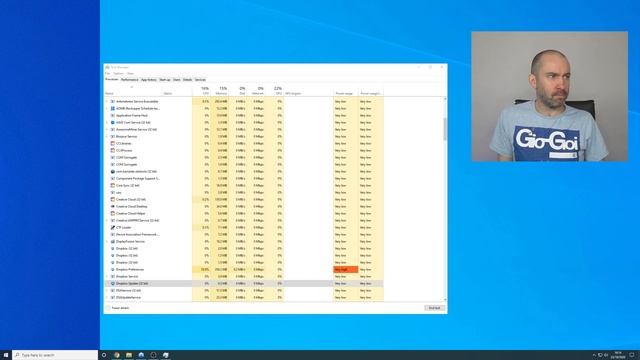
Task: Switch to the Performance tab
Action: (129, 80)
